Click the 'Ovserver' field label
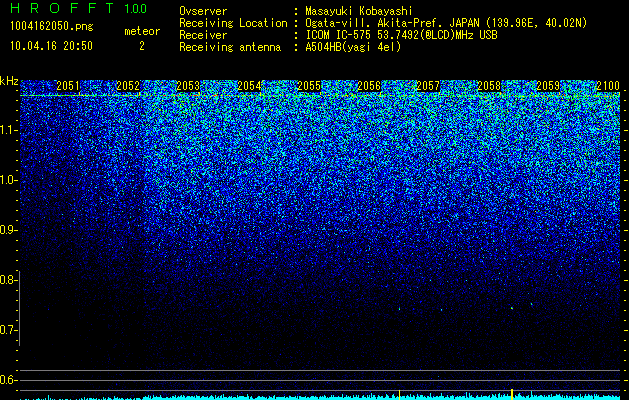The height and width of the screenshot is (400, 629). coord(203,11)
